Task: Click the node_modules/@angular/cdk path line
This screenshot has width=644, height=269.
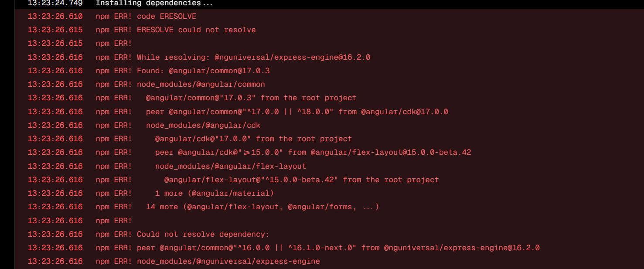Action: tap(203, 125)
